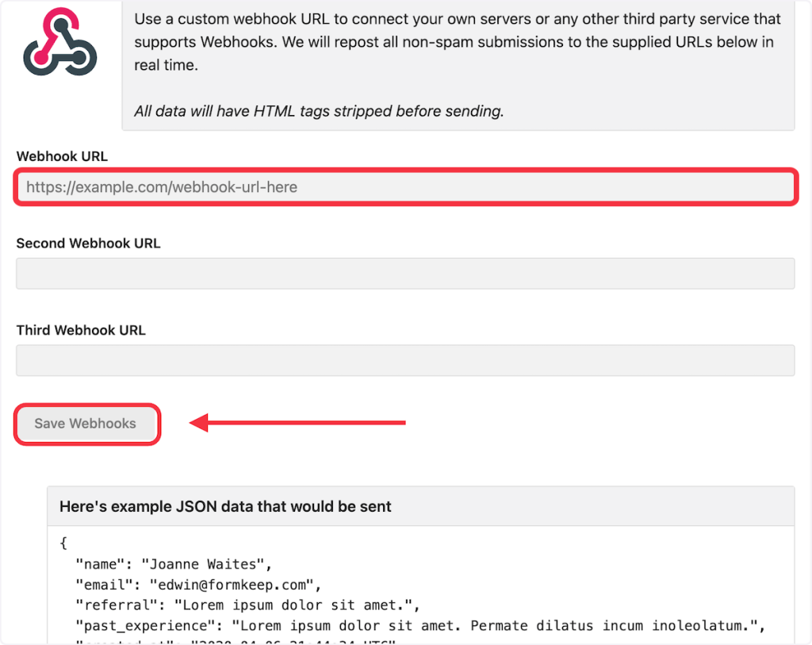The height and width of the screenshot is (645, 812).
Task: Click the 'Third Webhook URL' label
Action: click(81, 330)
